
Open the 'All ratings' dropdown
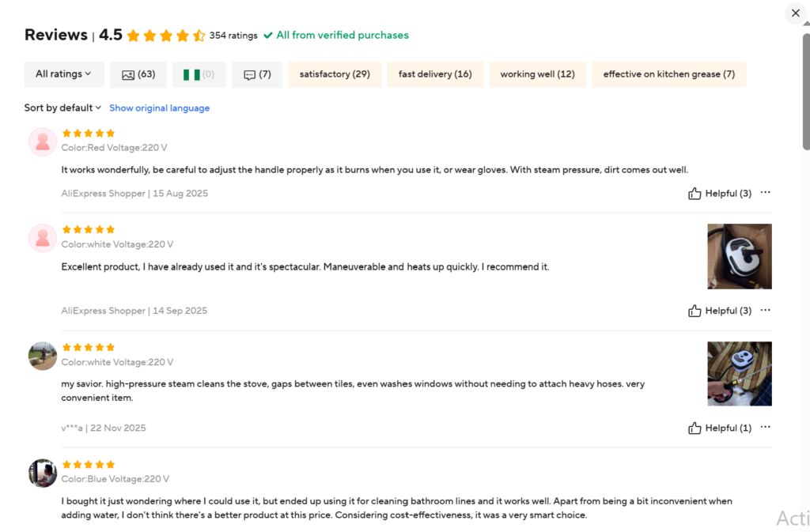(63, 74)
